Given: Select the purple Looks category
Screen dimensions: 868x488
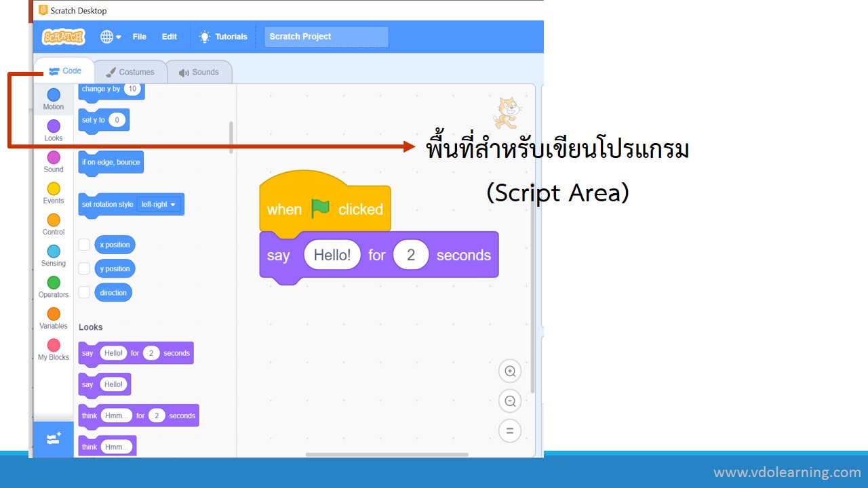Looking at the screenshot, I should (x=54, y=127).
